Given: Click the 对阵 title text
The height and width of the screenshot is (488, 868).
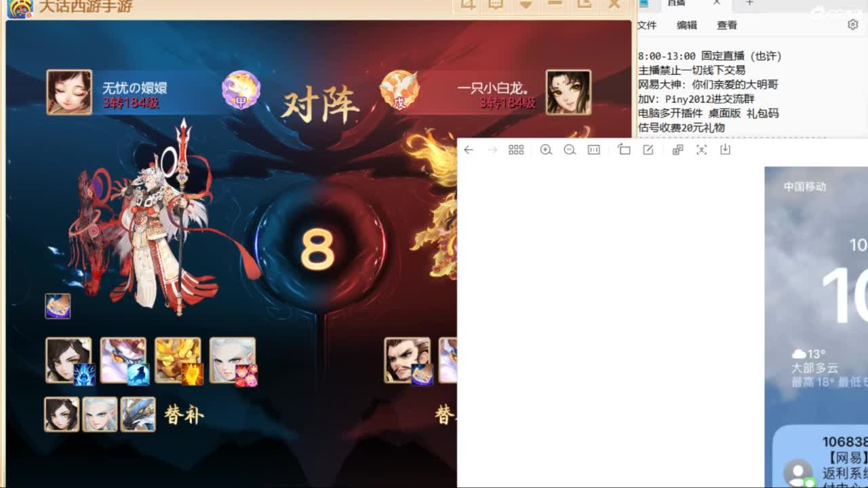Looking at the screenshot, I should click(x=319, y=106).
